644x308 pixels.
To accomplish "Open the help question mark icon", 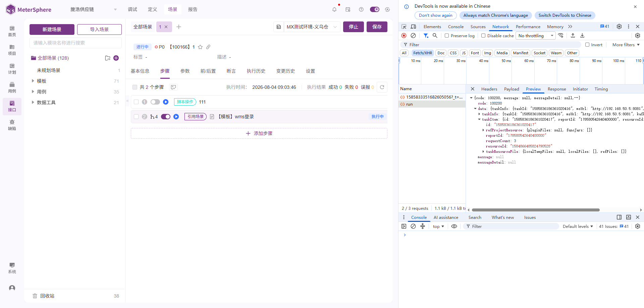I will click(x=361, y=9).
